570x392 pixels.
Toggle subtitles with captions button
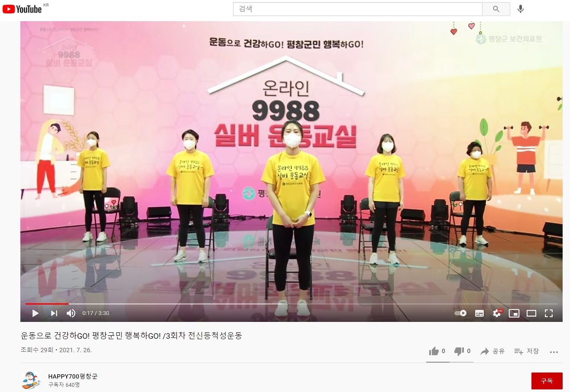pos(479,313)
